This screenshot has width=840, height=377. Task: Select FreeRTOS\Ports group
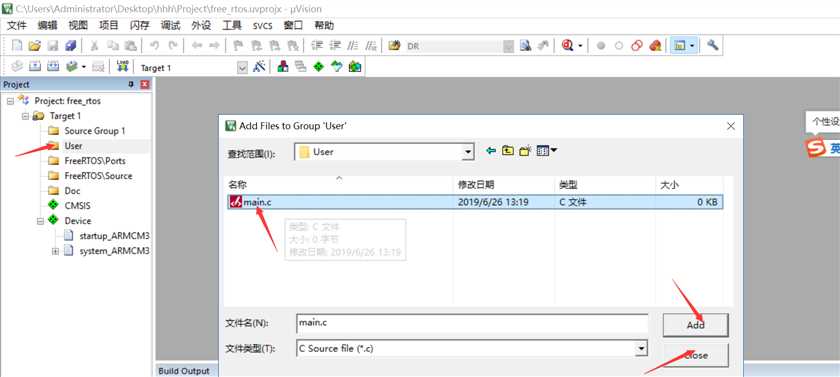(x=95, y=161)
